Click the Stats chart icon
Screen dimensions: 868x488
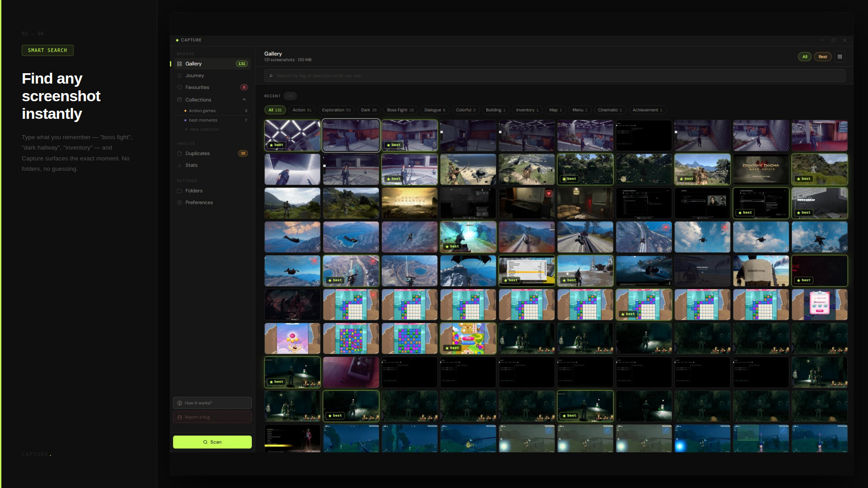179,165
